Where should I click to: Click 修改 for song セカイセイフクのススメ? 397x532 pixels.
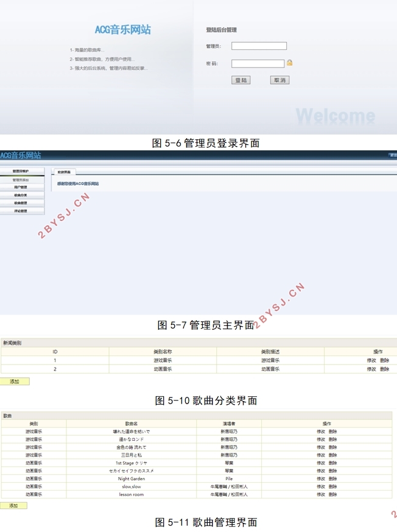(321, 471)
